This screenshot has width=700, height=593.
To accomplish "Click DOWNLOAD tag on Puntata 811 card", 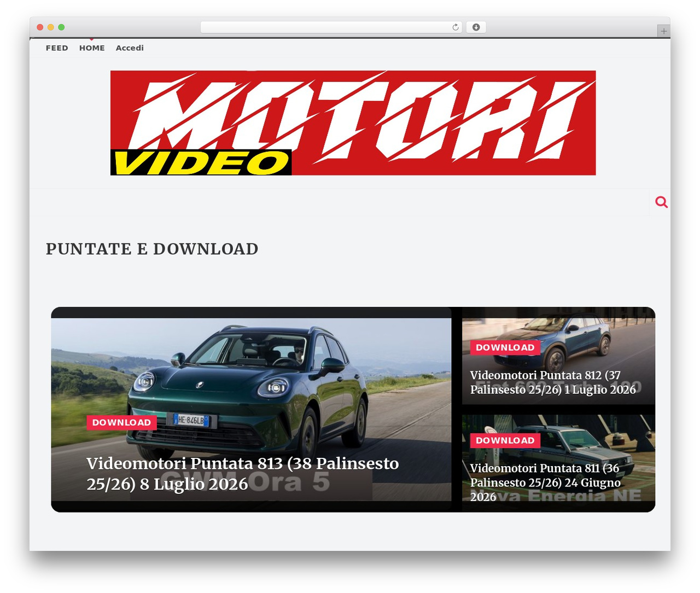I will tap(505, 440).
